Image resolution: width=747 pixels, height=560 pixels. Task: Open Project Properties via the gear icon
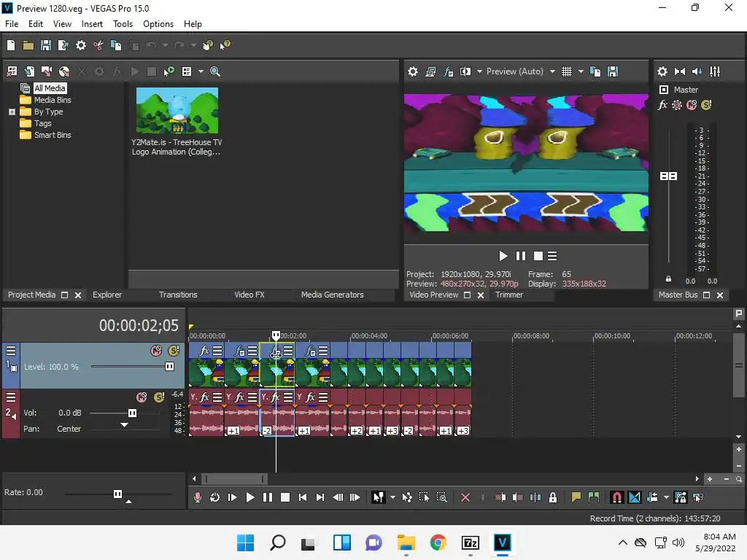[81, 45]
